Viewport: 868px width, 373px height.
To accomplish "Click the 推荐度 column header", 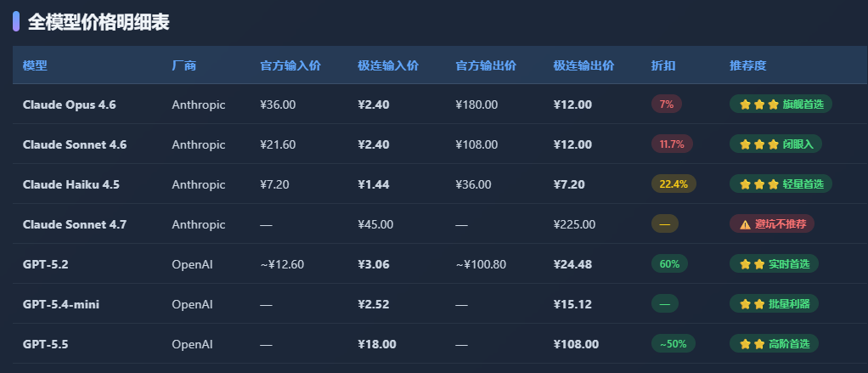I will (748, 66).
